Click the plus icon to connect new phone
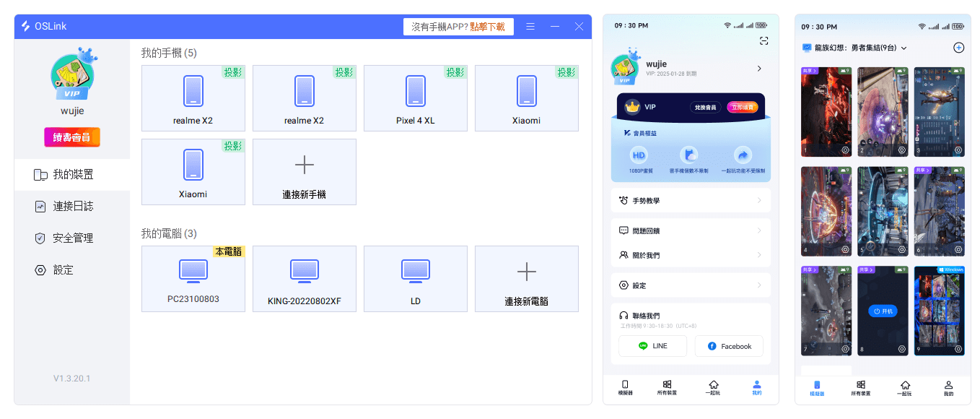 click(304, 165)
